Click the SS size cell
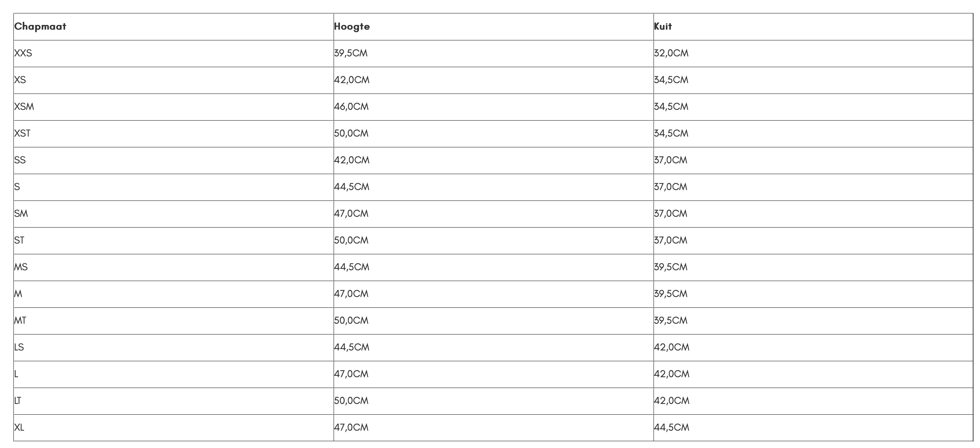980x448 pixels. [x=20, y=160]
